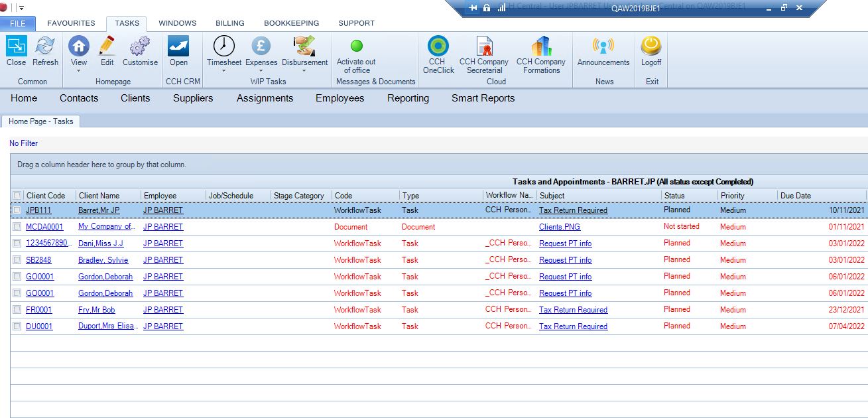Sort by the Stage Category column header
The width and height of the screenshot is (868, 418).
pos(302,196)
